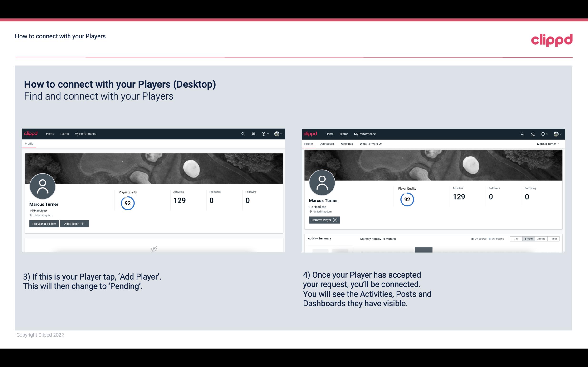Select the 'Activities' tab in right panel
Viewport: 588px width, 367px height.
(347, 144)
